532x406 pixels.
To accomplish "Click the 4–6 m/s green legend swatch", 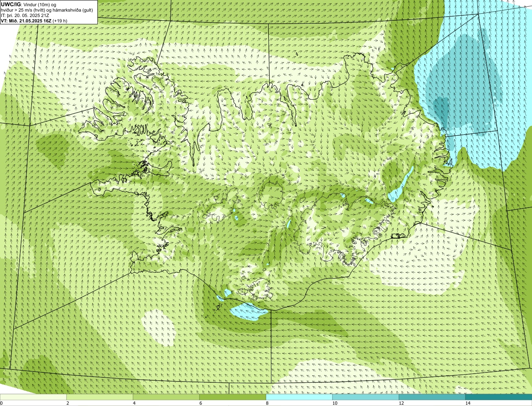I will coord(167,397).
